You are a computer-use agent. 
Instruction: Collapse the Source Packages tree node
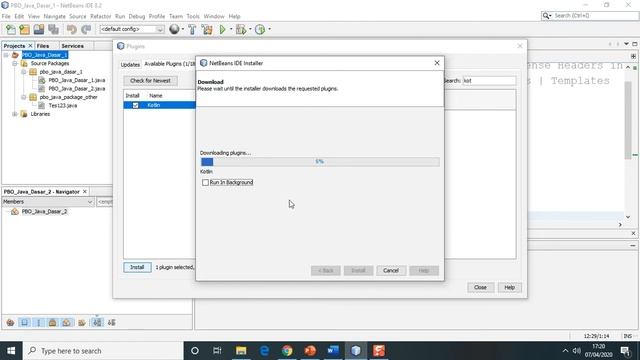[x=15, y=64]
